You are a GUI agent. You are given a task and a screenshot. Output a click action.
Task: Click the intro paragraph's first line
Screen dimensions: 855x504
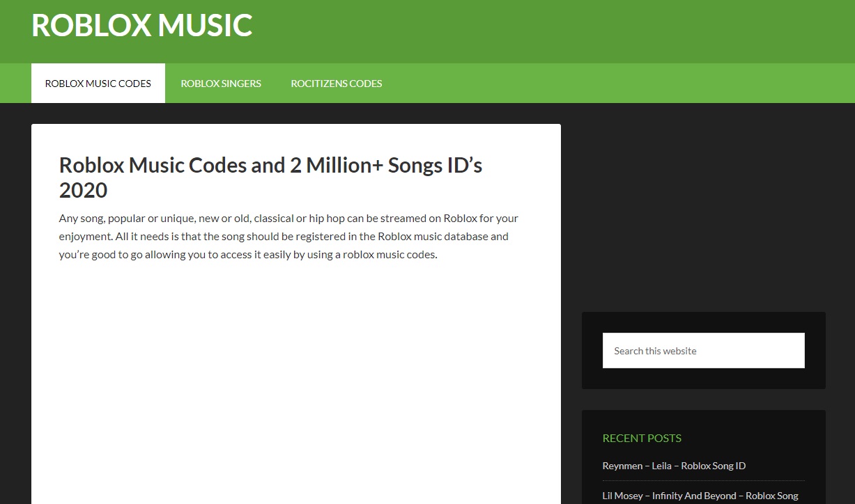pos(288,219)
